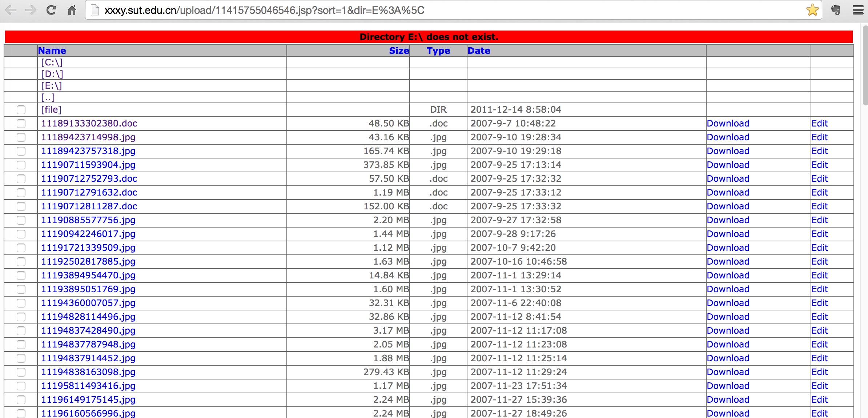Edit 11190885577756.jpg
The height and width of the screenshot is (418, 868).
coord(820,220)
